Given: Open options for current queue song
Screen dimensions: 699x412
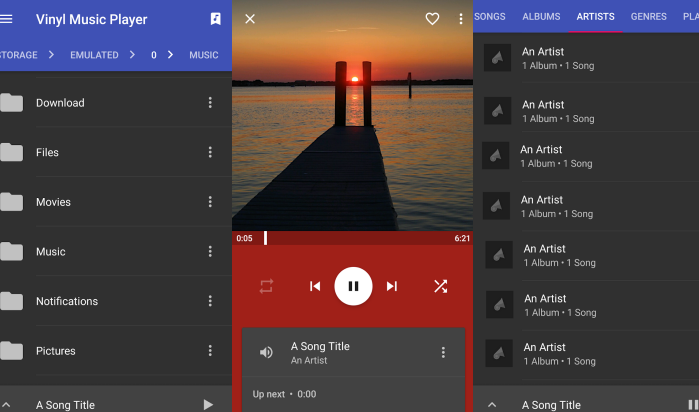Looking at the screenshot, I should coord(443,352).
